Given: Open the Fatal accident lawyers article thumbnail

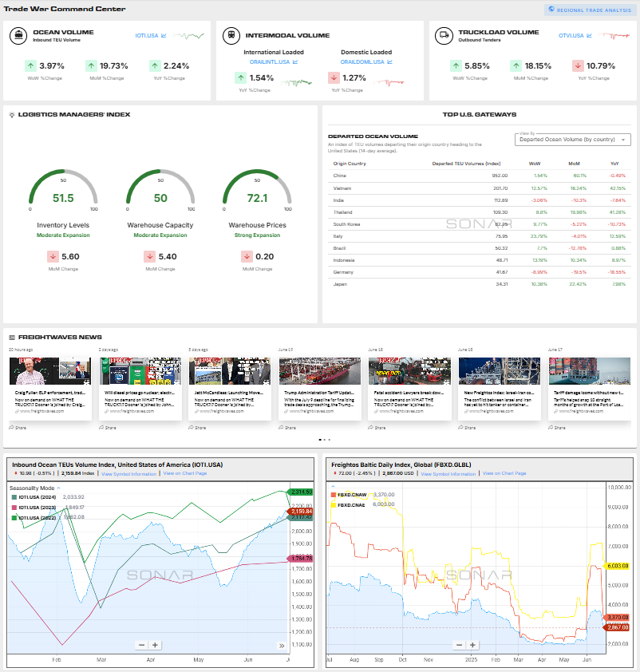Looking at the screenshot, I should [409, 371].
